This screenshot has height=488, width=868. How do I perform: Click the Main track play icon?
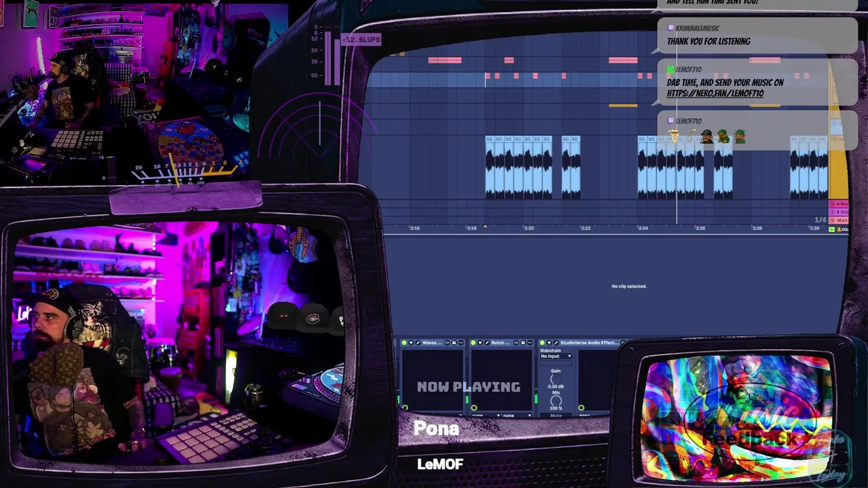[x=832, y=220]
